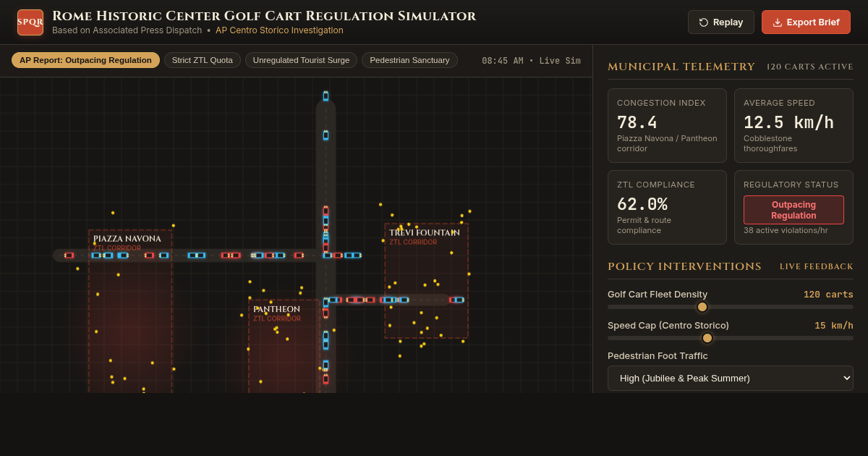Click the 62.0% compliance value
Screen dimensions: 868x456
pos(642,204)
